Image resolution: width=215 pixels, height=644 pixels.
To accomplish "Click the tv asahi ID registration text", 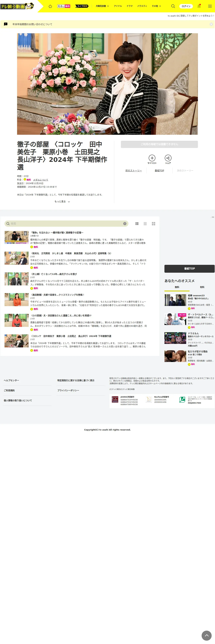I will point(191,16).
